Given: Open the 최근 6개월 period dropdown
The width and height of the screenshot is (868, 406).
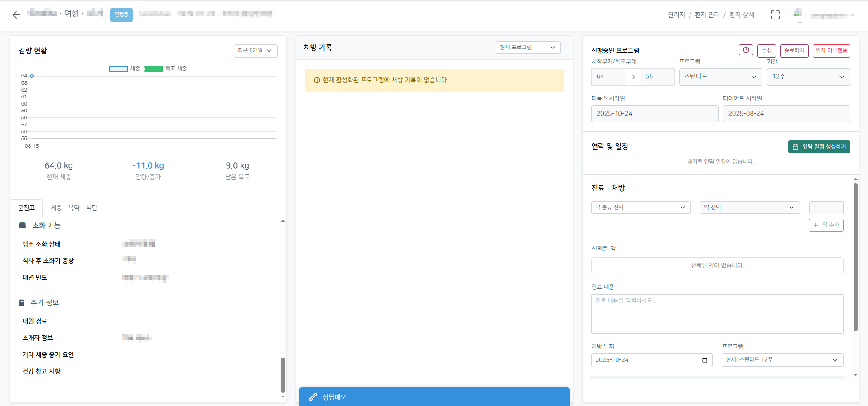Looking at the screenshot, I should click(255, 51).
